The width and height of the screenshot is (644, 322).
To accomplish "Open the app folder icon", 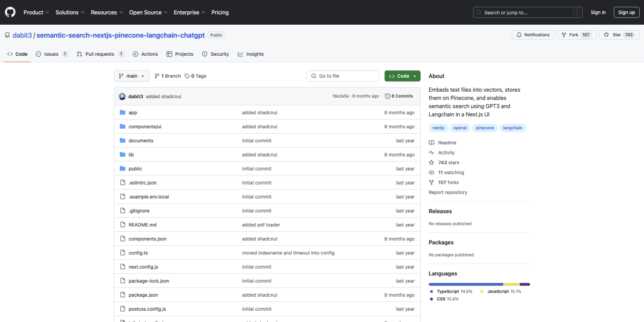I will 123,112.
